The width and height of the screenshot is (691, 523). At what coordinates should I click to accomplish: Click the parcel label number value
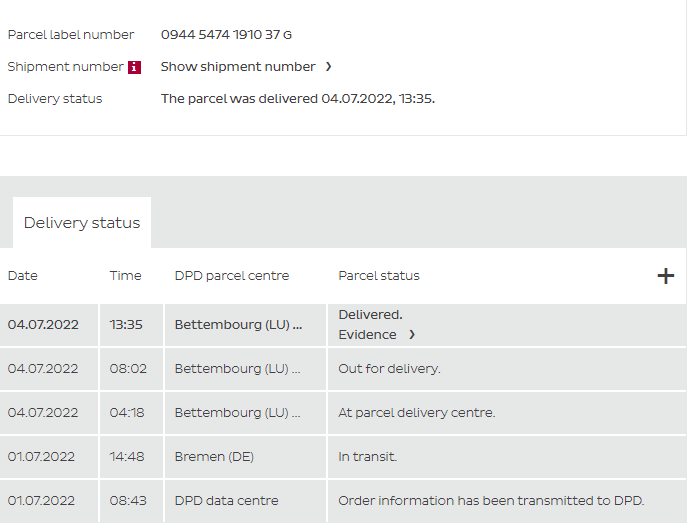(226, 35)
